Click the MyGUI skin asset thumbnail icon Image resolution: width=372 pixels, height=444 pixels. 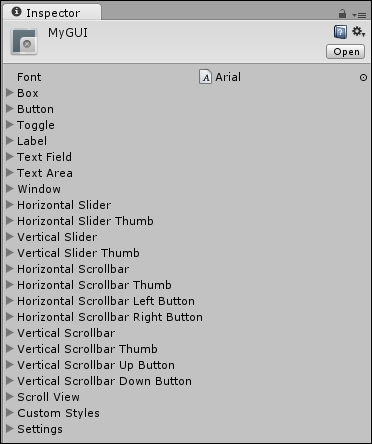click(24, 42)
